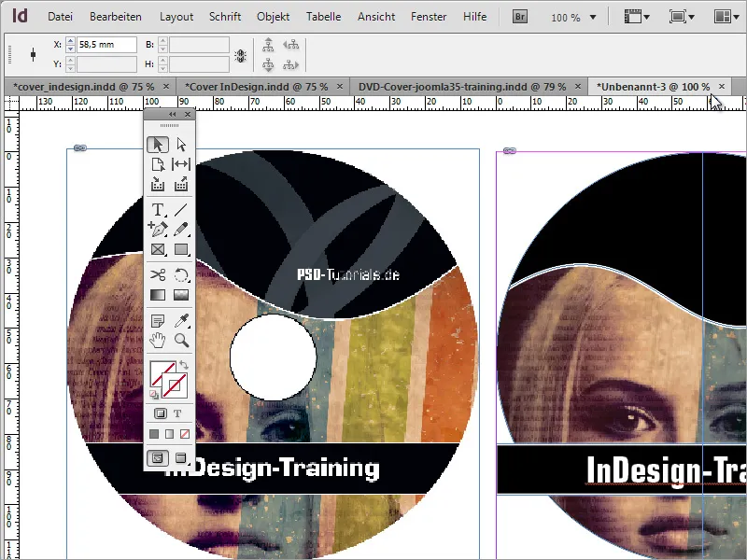Select the Direct Selection tool (white arrow)
This screenshot has height=560, width=747.
pyautogui.click(x=181, y=145)
